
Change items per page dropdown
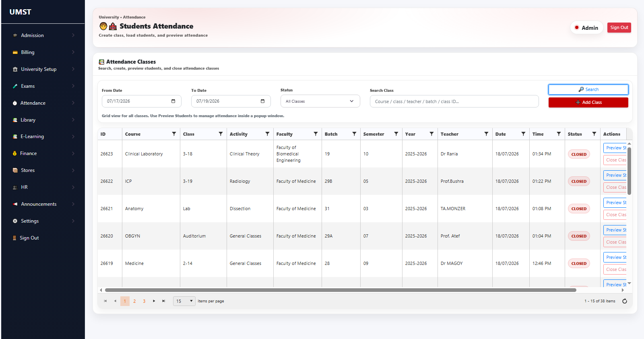tap(184, 301)
